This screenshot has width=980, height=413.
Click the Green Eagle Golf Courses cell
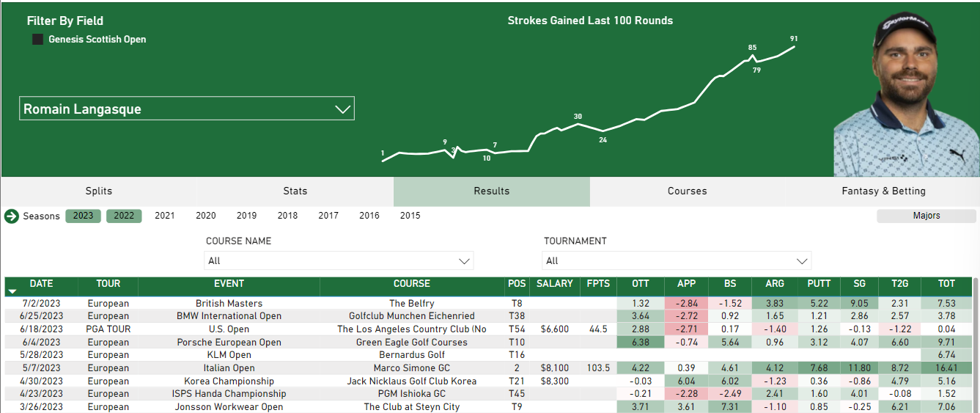click(412, 343)
